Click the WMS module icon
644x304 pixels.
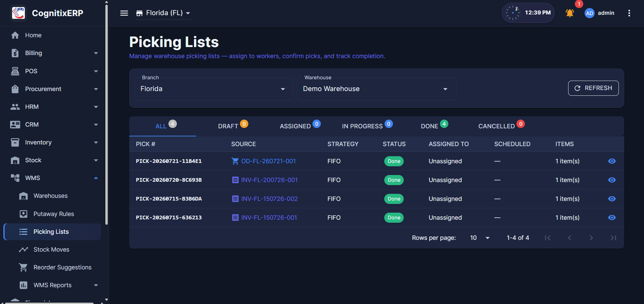click(15, 178)
